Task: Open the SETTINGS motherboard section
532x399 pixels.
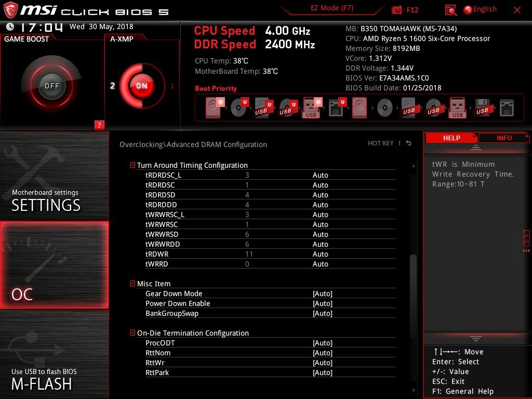Action: click(x=54, y=176)
